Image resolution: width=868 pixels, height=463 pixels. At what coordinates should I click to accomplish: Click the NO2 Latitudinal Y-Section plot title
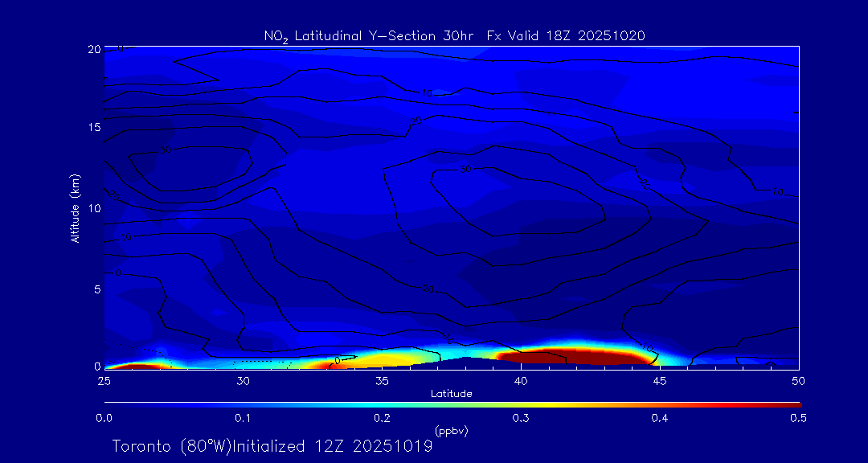coord(454,35)
